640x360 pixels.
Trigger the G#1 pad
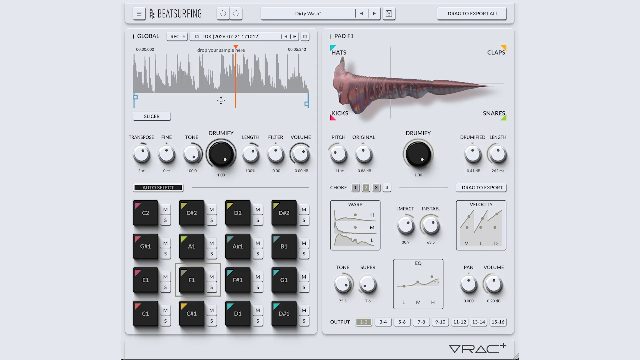(x=145, y=247)
